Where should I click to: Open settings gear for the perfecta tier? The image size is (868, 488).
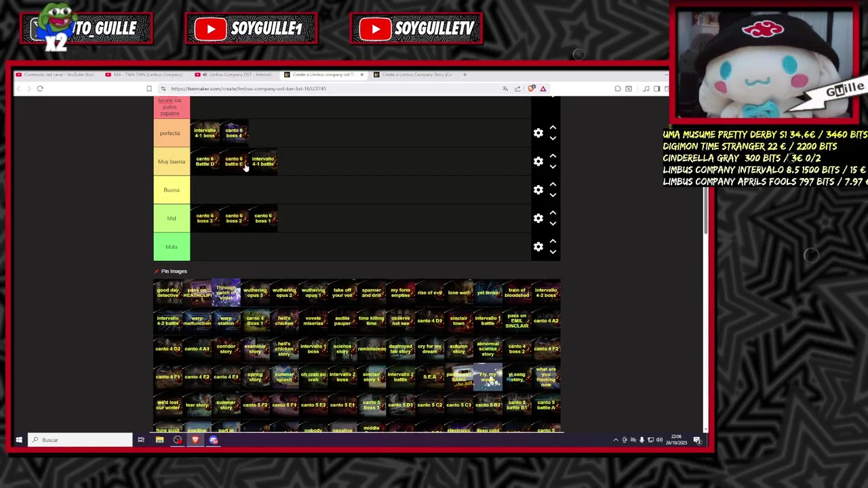(538, 133)
